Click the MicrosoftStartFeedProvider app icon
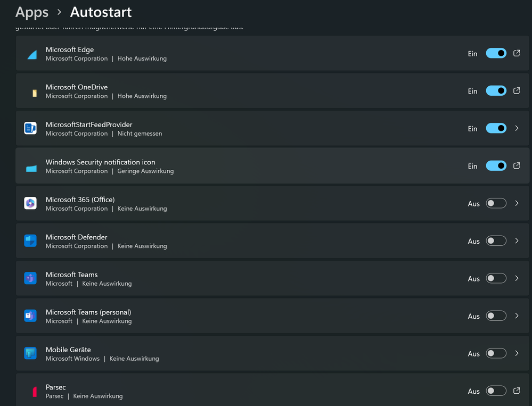The width and height of the screenshot is (532, 406). click(x=30, y=128)
